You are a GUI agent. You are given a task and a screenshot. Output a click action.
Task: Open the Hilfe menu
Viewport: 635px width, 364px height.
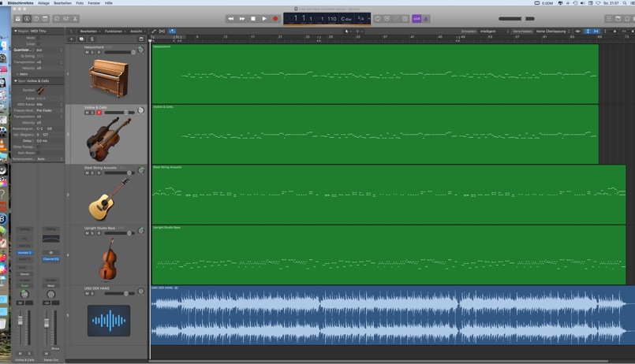(109, 3)
